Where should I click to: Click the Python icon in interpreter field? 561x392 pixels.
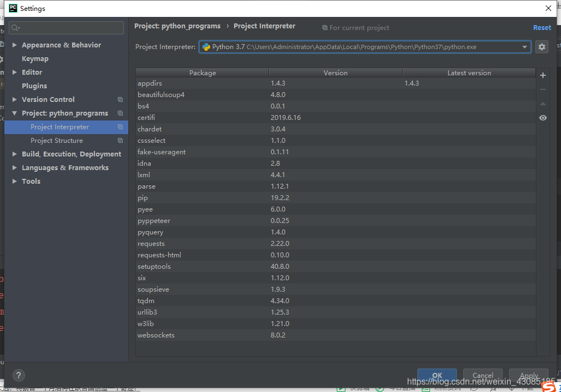point(206,47)
